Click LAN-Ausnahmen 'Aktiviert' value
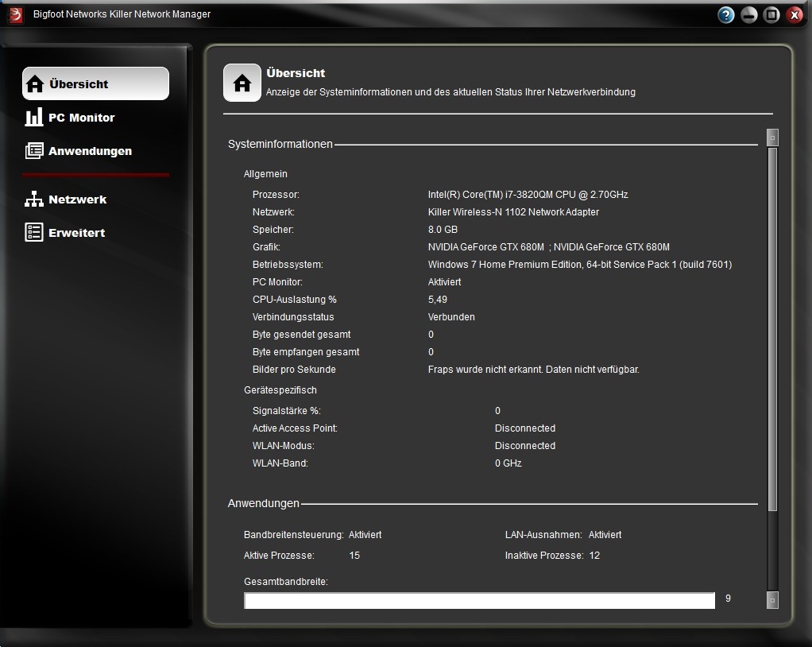The width and height of the screenshot is (812, 647). tap(605, 535)
